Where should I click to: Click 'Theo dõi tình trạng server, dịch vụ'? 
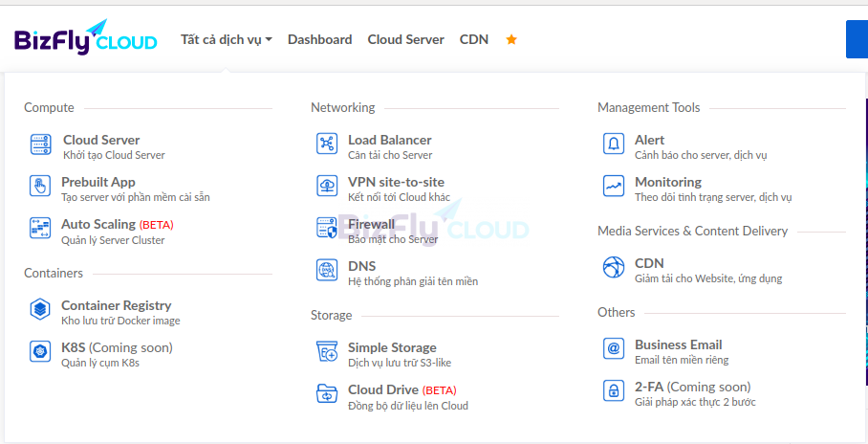tap(713, 197)
